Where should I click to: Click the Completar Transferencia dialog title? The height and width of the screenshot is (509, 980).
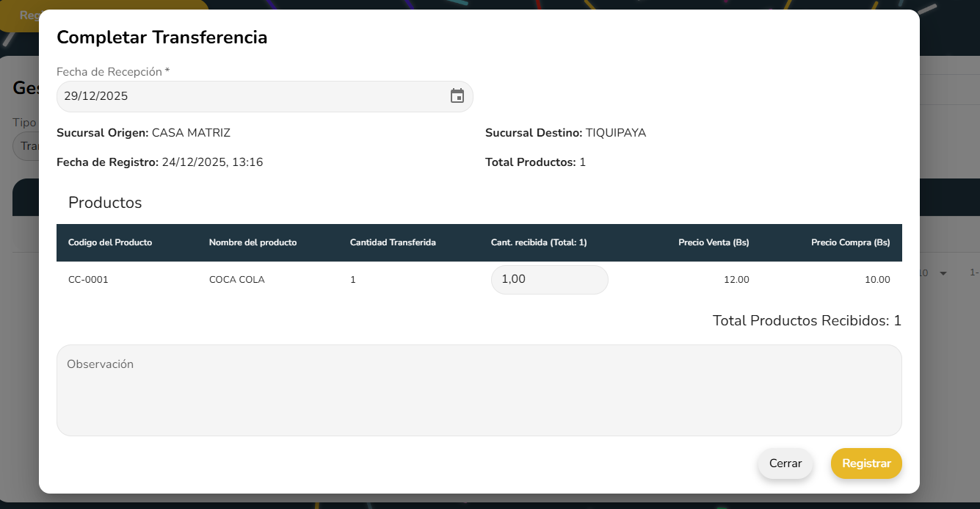tap(161, 37)
